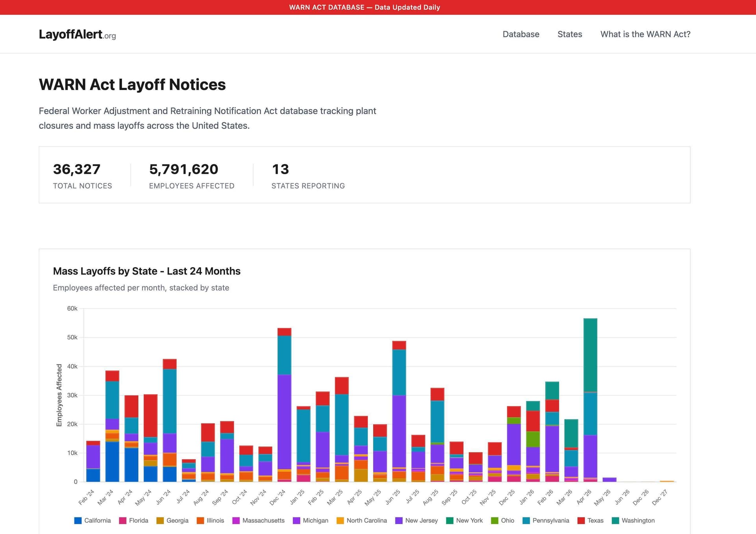Select the Georgia legend color swatch
The height and width of the screenshot is (534, 756).
tap(161, 520)
